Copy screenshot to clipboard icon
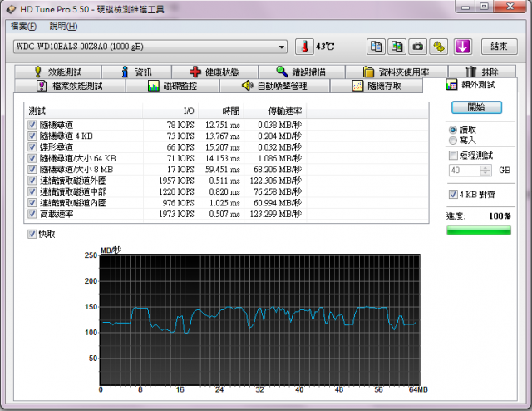532x411 pixels. [x=397, y=47]
